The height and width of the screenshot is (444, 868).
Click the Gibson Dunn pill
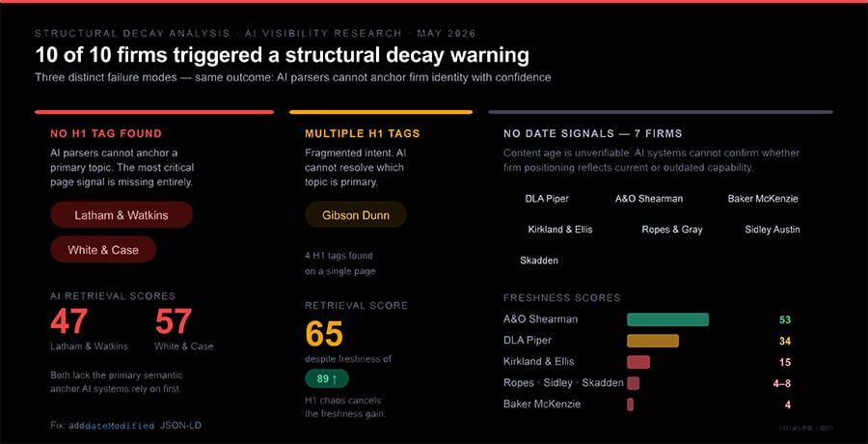coord(355,214)
